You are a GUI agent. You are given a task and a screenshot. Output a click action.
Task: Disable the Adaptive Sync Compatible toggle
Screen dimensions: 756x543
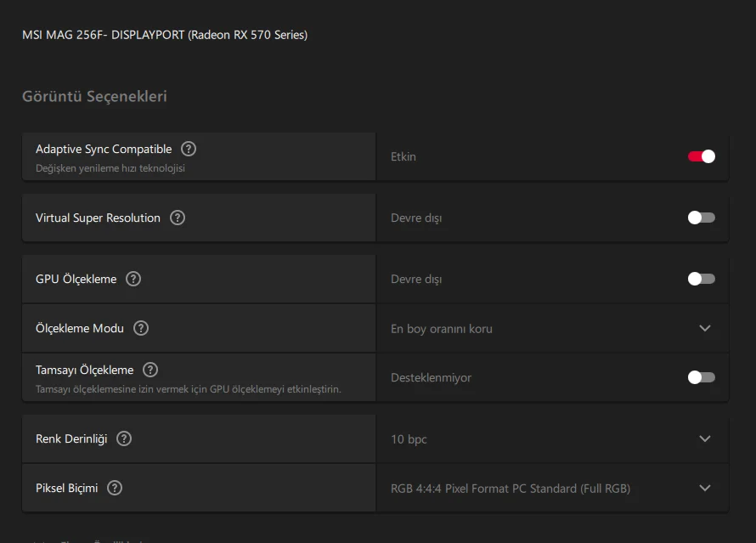(x=701, y=156)
